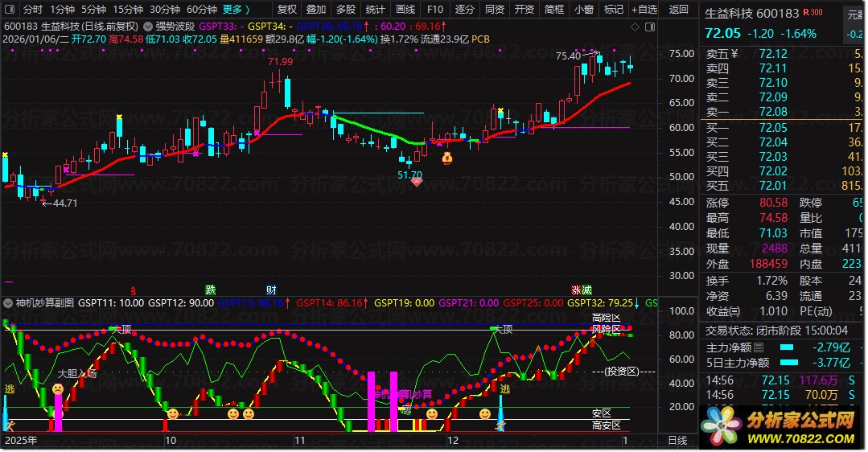Image resolution: width=868 pixels, height=452 pixels.
Task: Click the red $ event marker
Action: pos(133,290)
